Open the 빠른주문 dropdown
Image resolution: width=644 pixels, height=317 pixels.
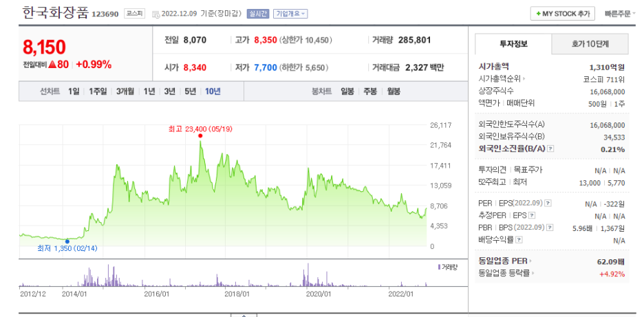tap(620, 14)
